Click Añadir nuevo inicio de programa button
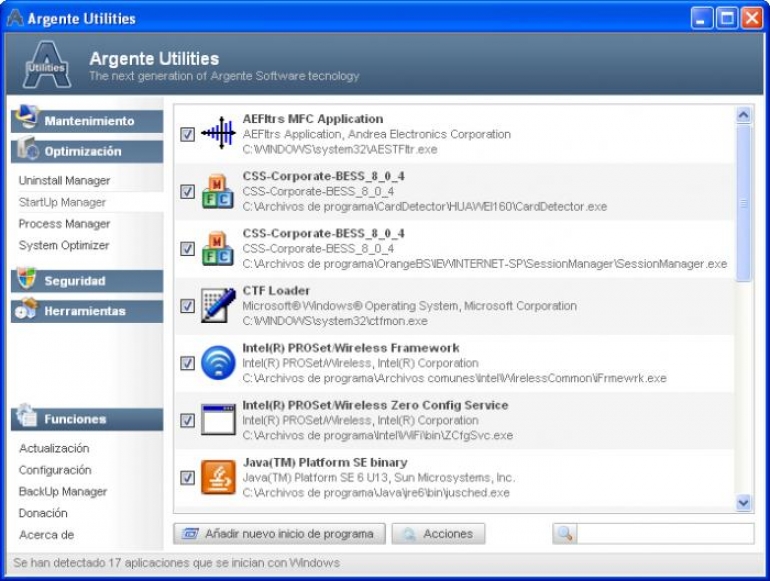770x581 pixels. tap(279, 533)
